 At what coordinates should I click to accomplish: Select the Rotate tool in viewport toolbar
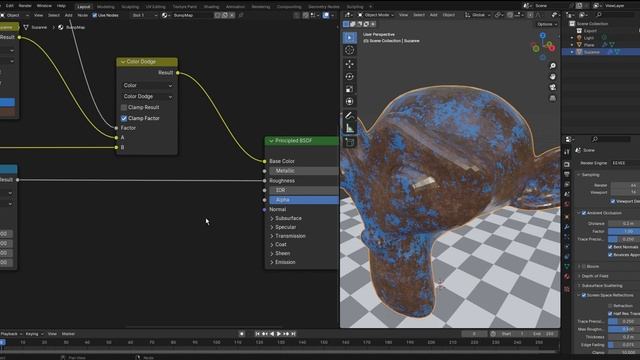point(349,77)
